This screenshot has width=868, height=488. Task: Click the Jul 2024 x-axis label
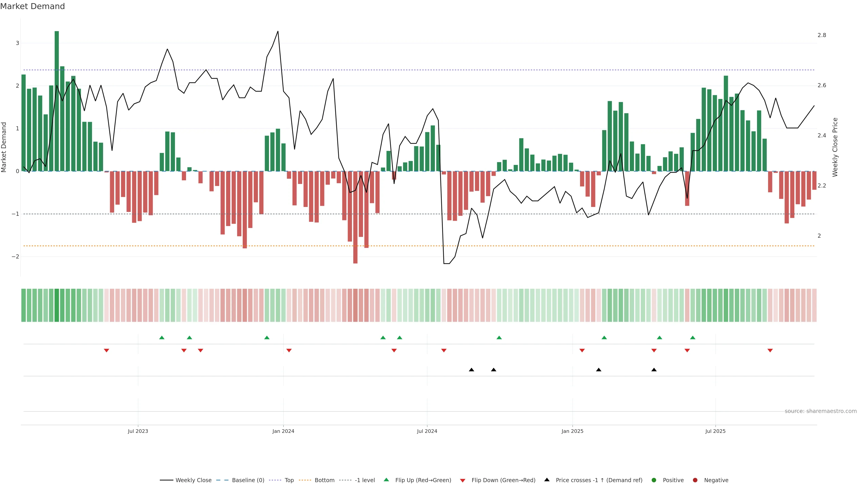[x=427, y=431]
